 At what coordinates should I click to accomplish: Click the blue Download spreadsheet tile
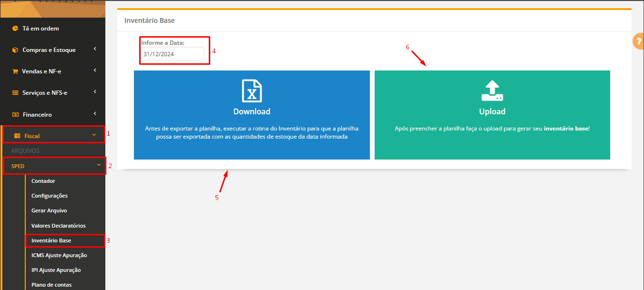point(252,115)
